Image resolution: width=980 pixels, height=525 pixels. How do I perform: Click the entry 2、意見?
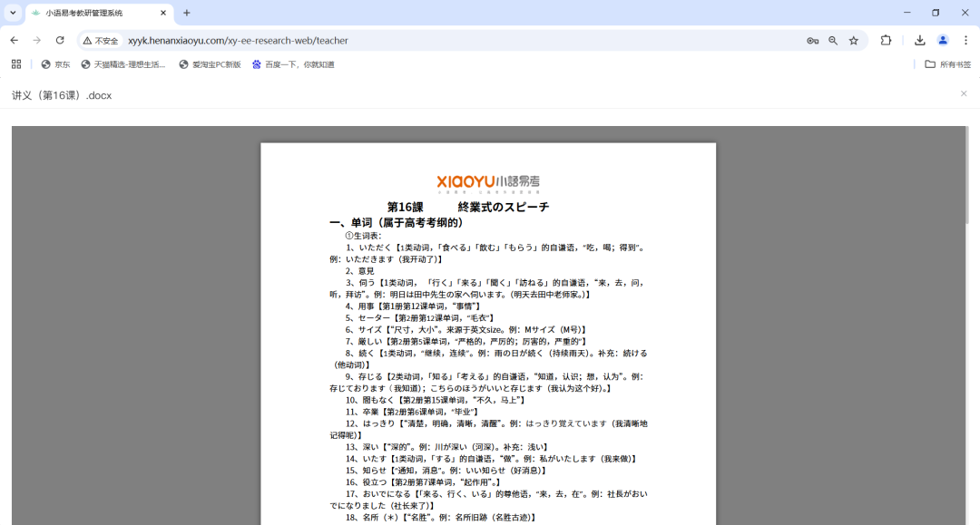pyautogui.click(x=360, y=271)
